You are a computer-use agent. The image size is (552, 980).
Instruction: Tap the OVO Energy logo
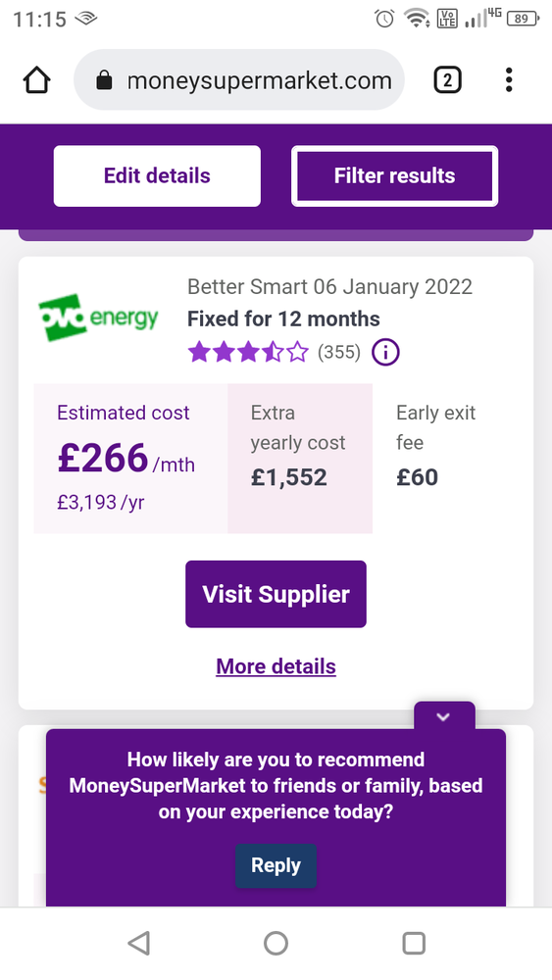click(99, 318)
